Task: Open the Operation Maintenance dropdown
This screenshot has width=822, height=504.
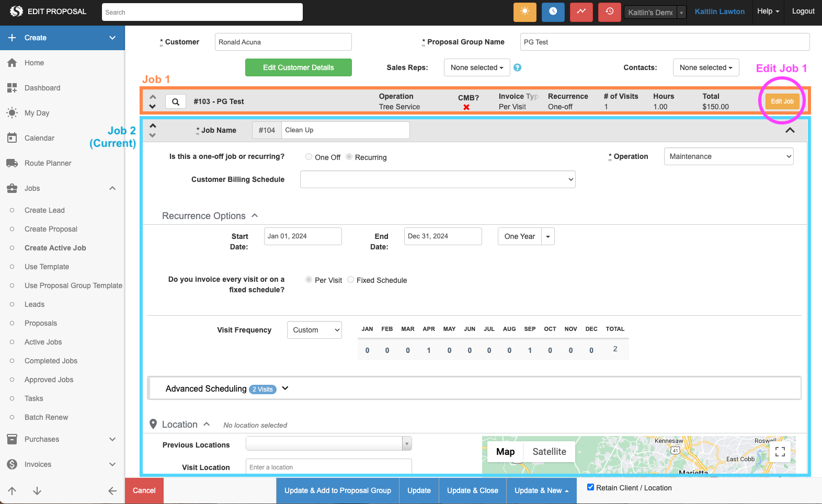Action: (728, 156)
